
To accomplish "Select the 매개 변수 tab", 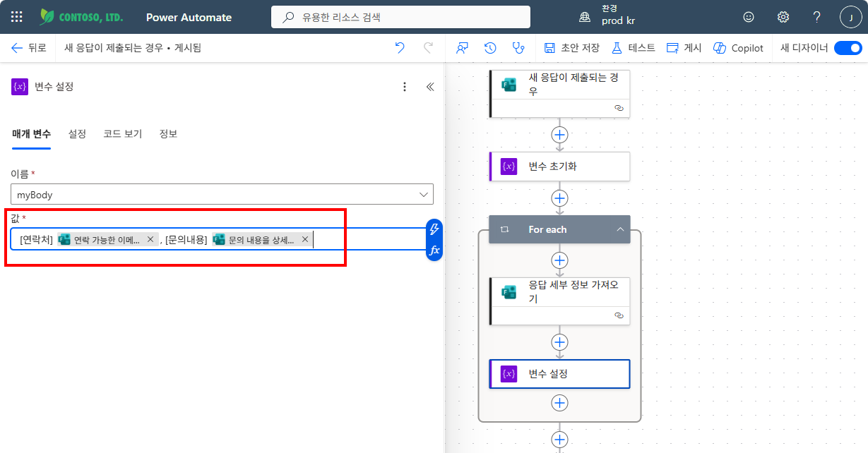I will [31, 133].
